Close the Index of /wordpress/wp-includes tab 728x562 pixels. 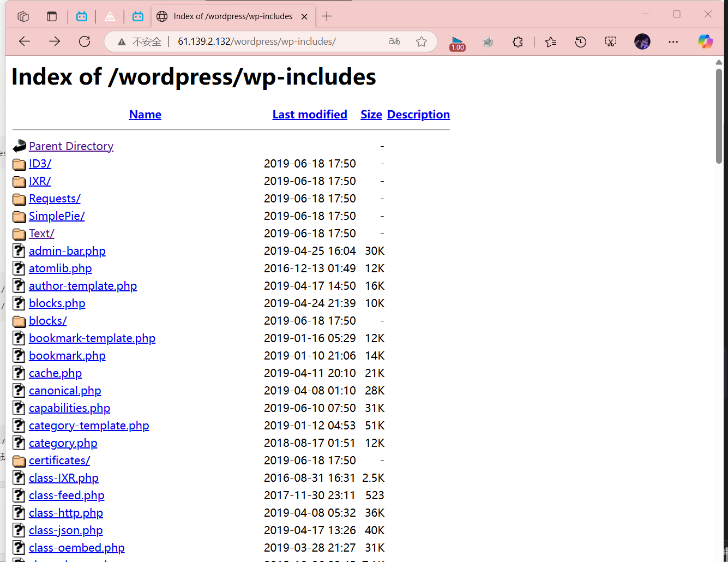coord(304,16)
